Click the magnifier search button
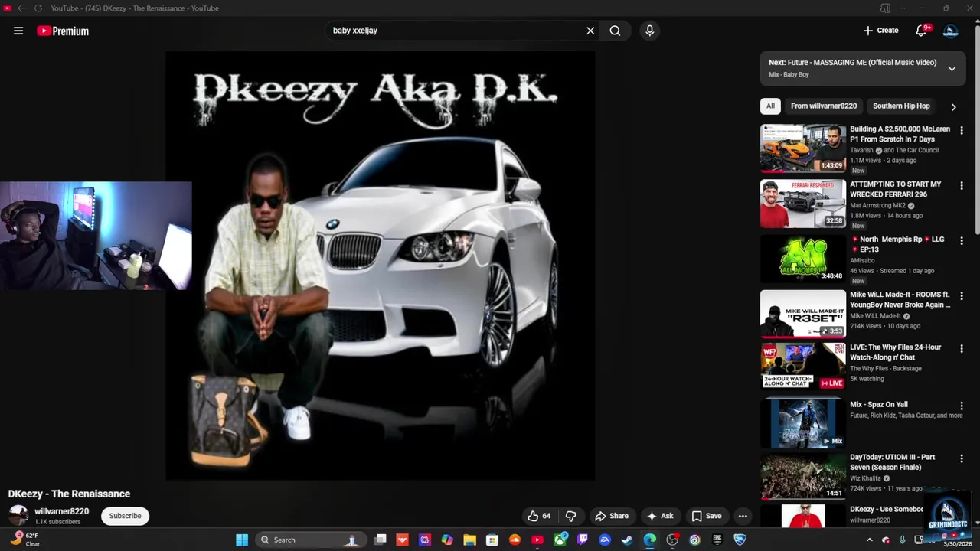Screen dimensions: 980x551 [x=615, y=31]
